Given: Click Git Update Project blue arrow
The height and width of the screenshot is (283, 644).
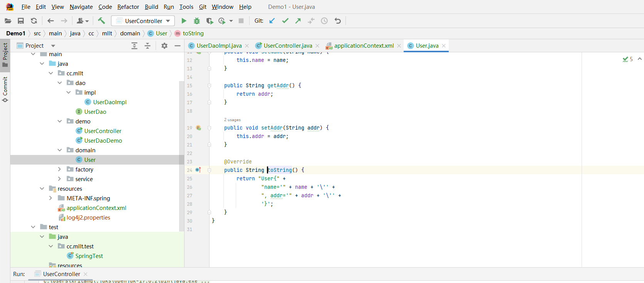Looking at the screenshot, I should (x=272, y=21).
